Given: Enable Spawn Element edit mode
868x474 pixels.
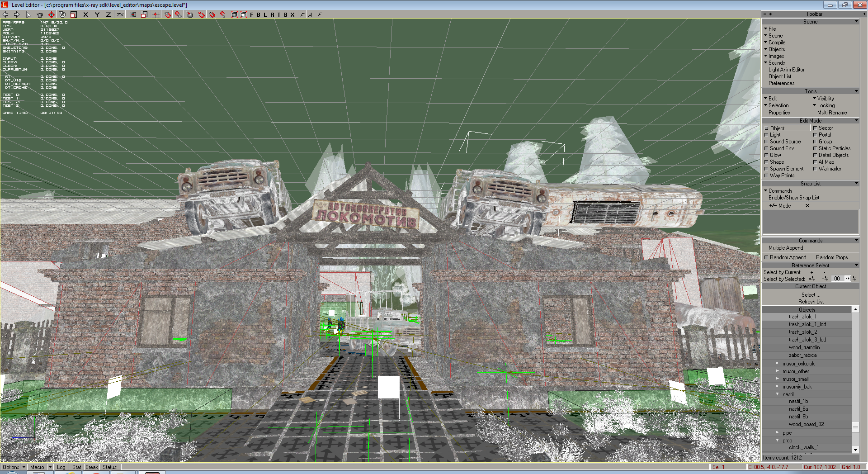Looking at the screenshot, I should pos(767,169).
